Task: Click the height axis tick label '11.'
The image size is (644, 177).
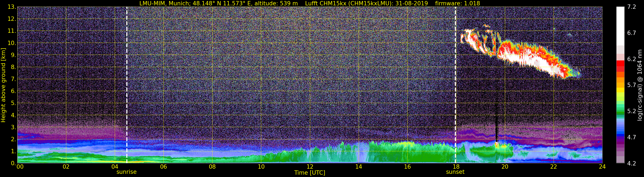Action: pos(12,31)
